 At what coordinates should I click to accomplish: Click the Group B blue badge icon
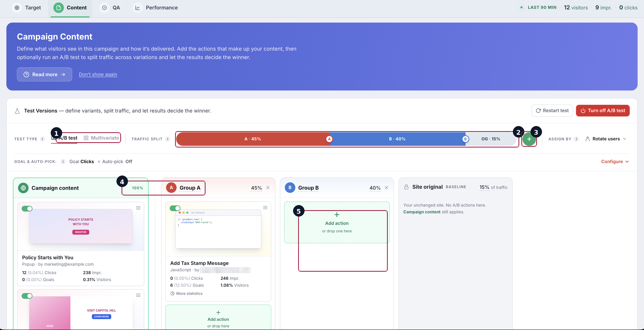click(290, 188)
